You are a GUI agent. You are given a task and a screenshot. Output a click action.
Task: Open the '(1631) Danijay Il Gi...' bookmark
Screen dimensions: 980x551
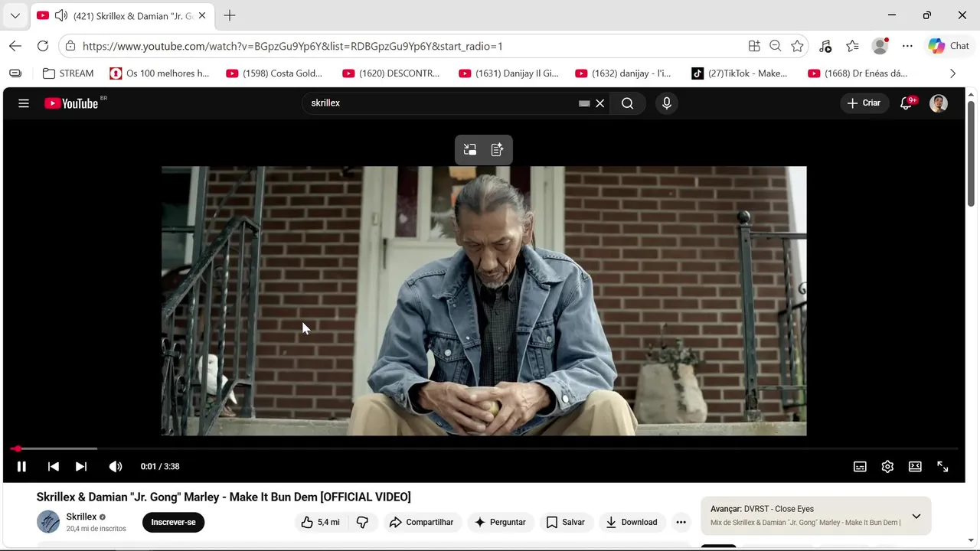coord(509,73)
